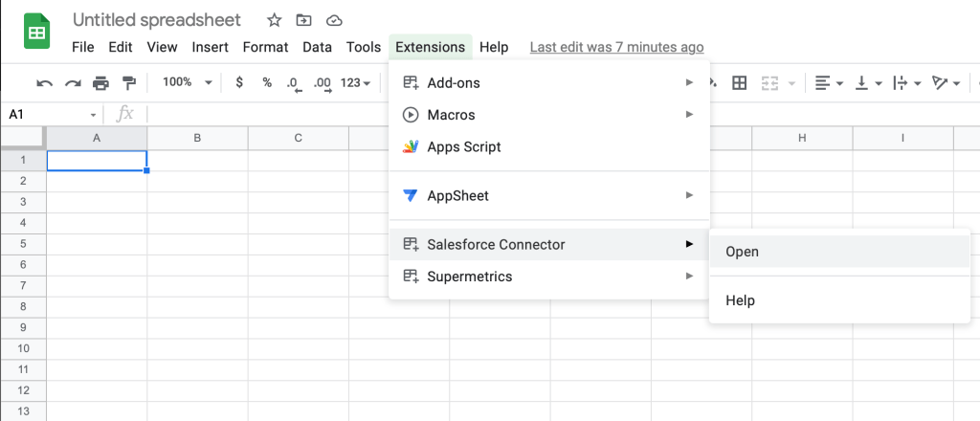
Task: Click the Redo arrow icon
Action: [73, 83]
